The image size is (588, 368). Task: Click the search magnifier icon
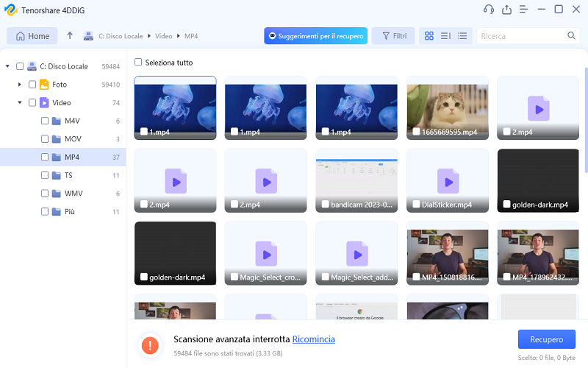(x=571, y=36)
